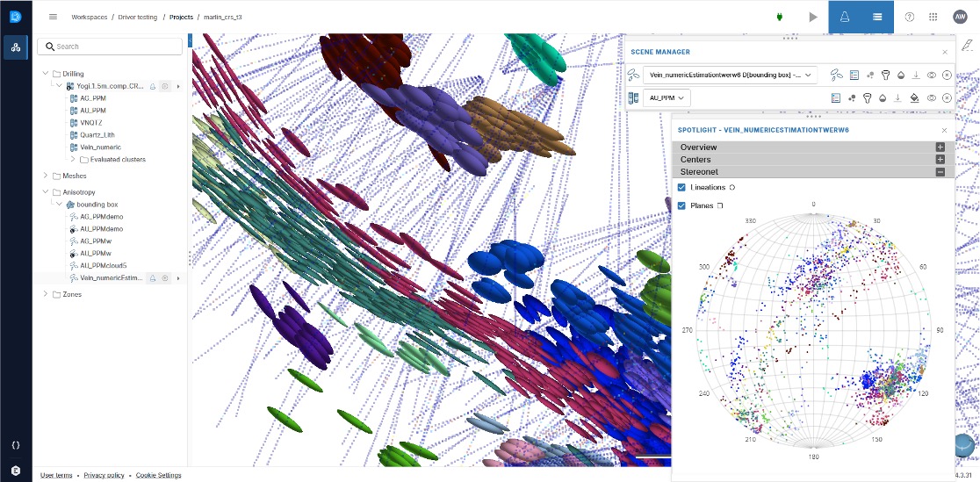980x482 pixels.
Task: Toggle eye visibility for Vein_numeric scene row
Action: (931, 75)
